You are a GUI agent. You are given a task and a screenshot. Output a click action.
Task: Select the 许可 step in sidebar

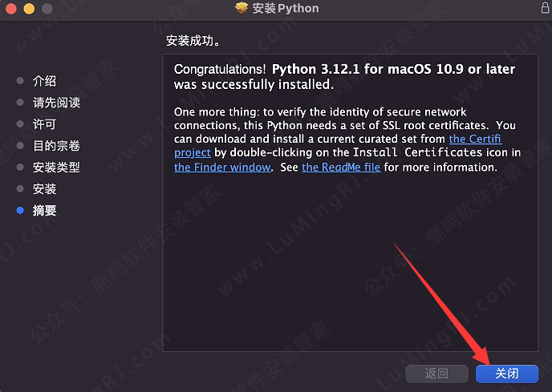[x=44, y=124]
